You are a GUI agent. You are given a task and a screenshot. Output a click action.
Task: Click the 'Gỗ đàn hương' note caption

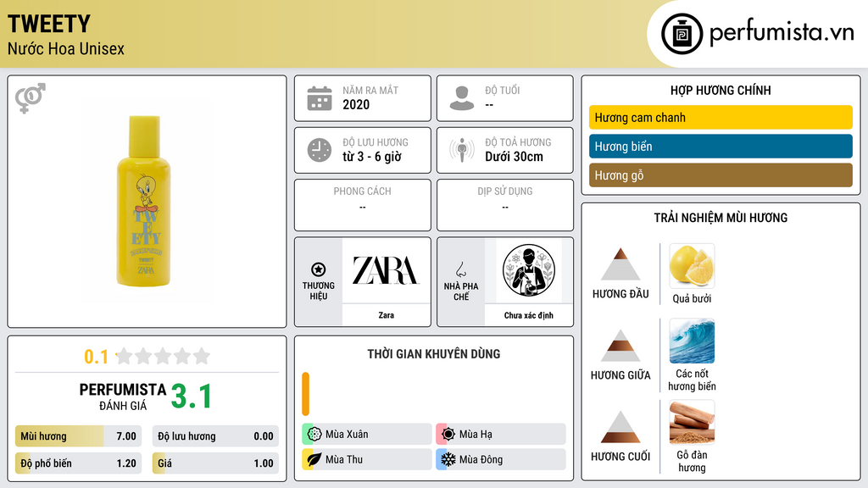692,461
